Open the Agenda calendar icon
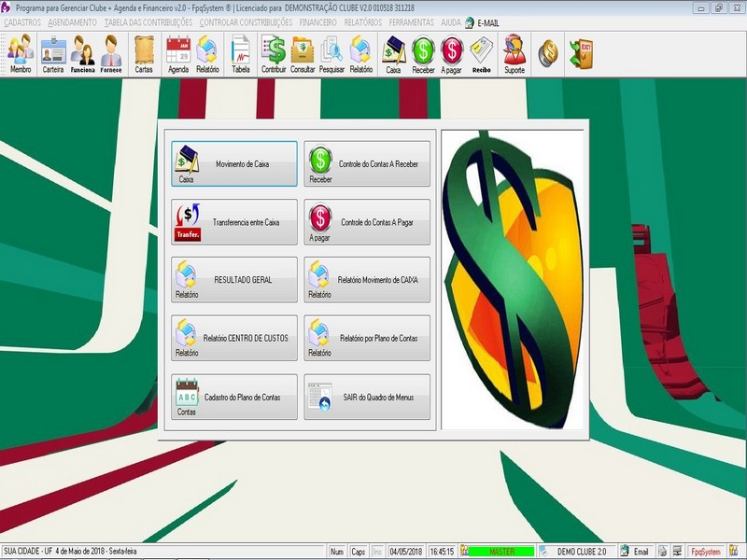This screenshot has height=560, width=747. [x=177, y=54]
